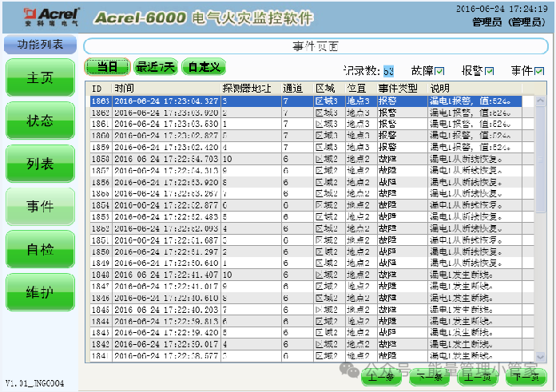Toggle the 报警 alarm checkbox
The height and width of the screenshot is (392, 556).
point(490,71)
